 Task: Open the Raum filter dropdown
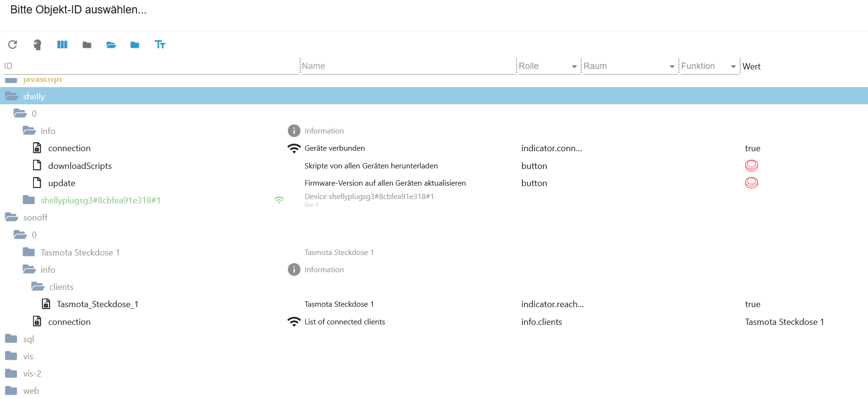pyautogui.click(x=672, y=66)
